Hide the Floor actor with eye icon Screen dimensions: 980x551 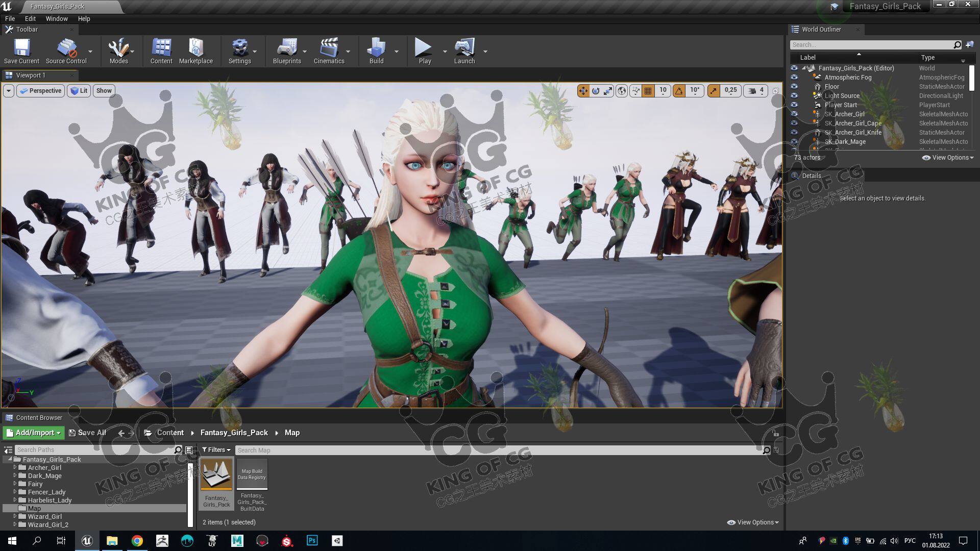coord(794,87)
